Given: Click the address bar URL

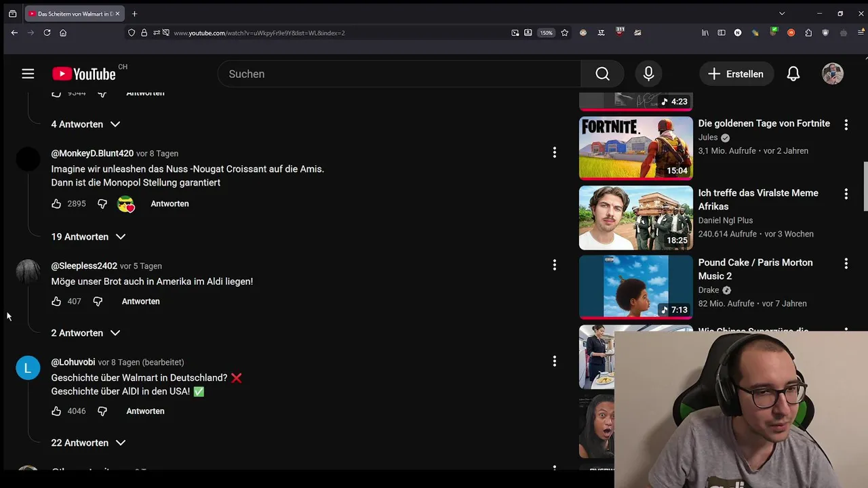Looking at the screenshot, I should (259, 33).
